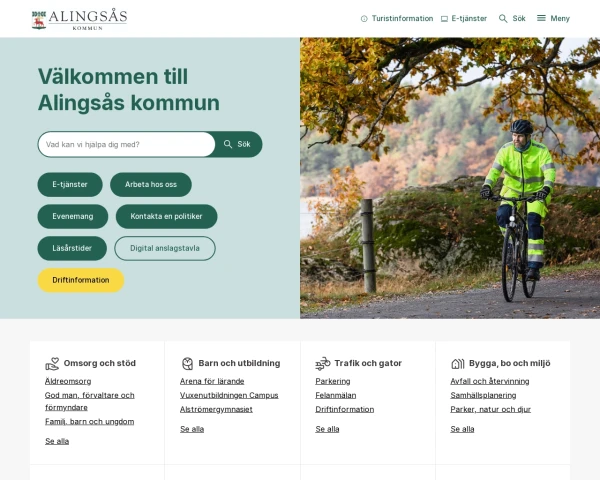Click the cyclist hero photo
600x480 pixels.
450,178
